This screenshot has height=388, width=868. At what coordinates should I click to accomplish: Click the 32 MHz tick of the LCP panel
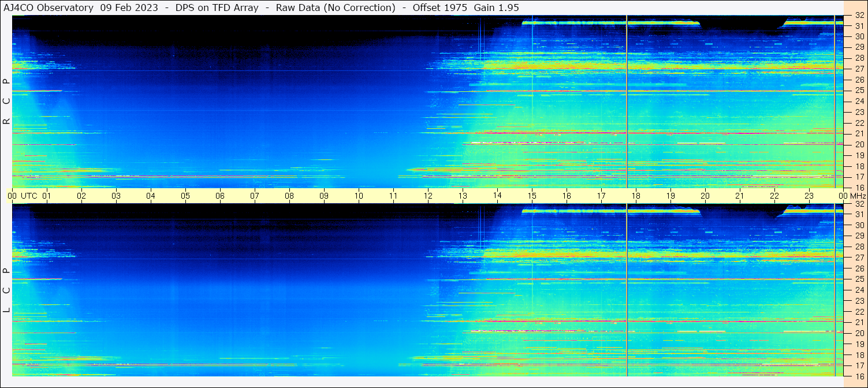(859, 204)
